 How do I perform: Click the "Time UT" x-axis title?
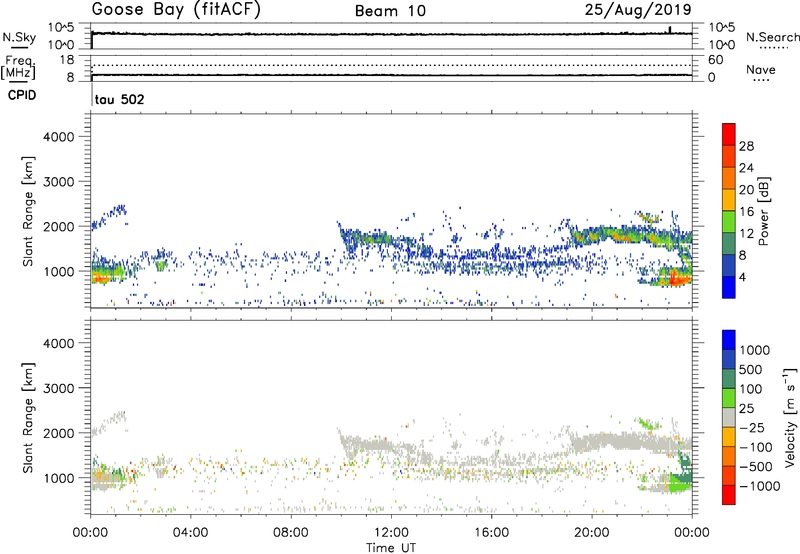pos(391,548)
